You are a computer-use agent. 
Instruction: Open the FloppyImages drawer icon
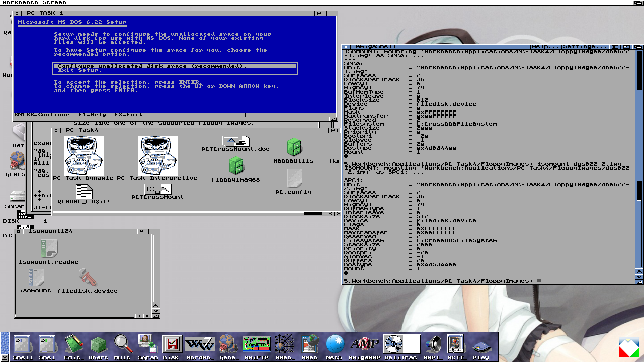coord(236,165)
